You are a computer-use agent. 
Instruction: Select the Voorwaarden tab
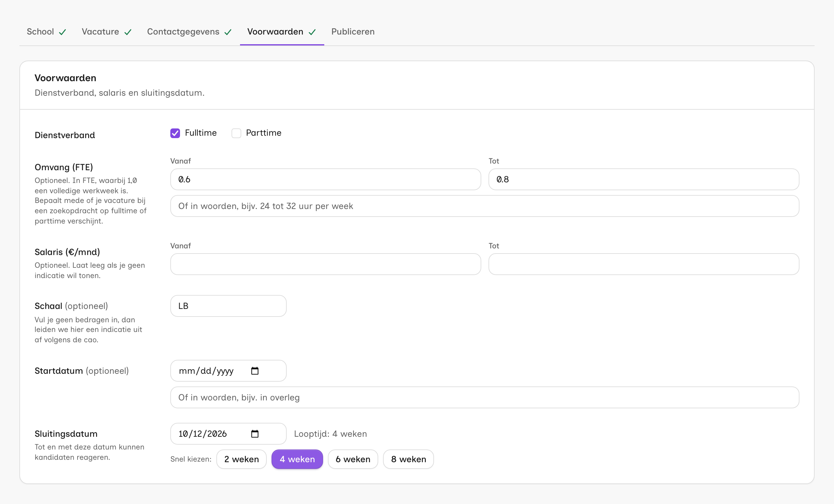(x=282, y=32)
